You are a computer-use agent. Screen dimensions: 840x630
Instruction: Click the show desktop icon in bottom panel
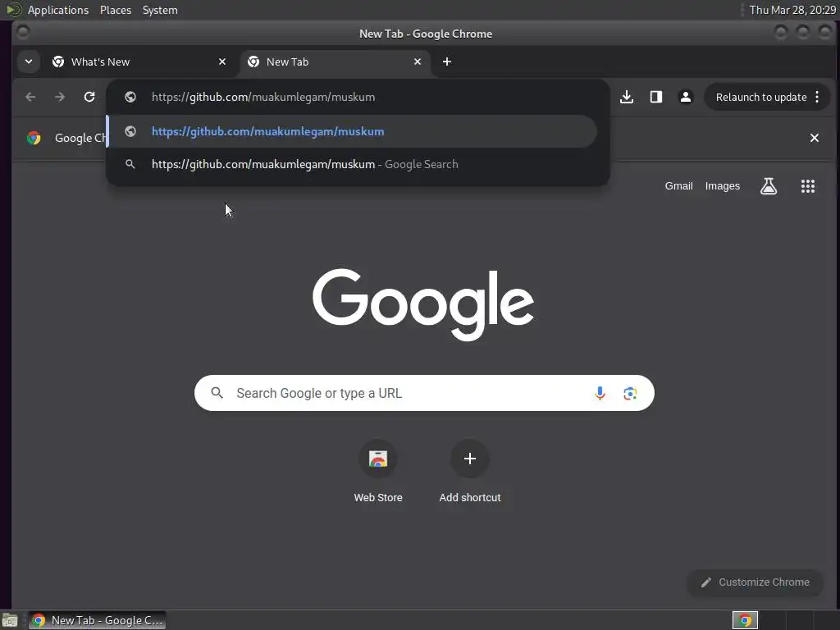(x=10, y=621)
